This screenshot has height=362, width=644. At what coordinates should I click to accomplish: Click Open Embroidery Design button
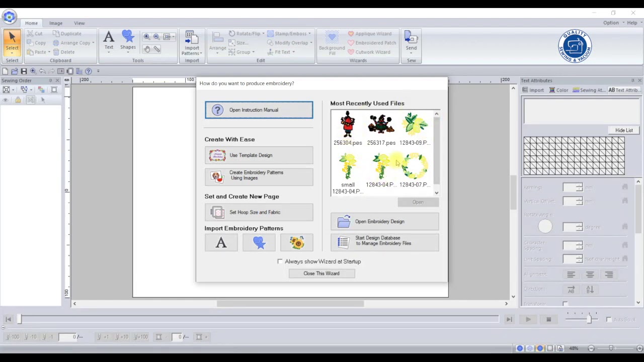point(384,221)
